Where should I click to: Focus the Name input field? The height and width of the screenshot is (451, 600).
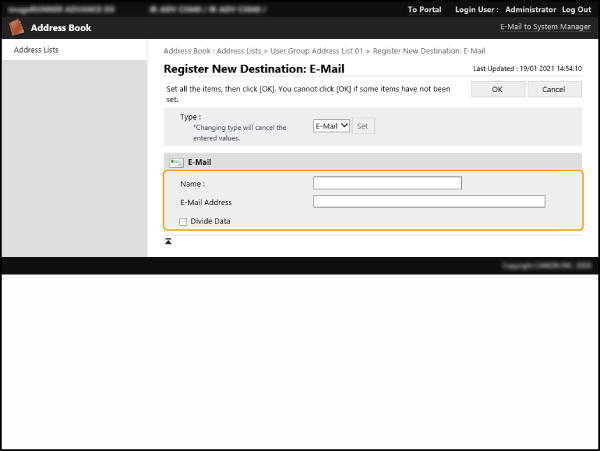click(387, 183)
